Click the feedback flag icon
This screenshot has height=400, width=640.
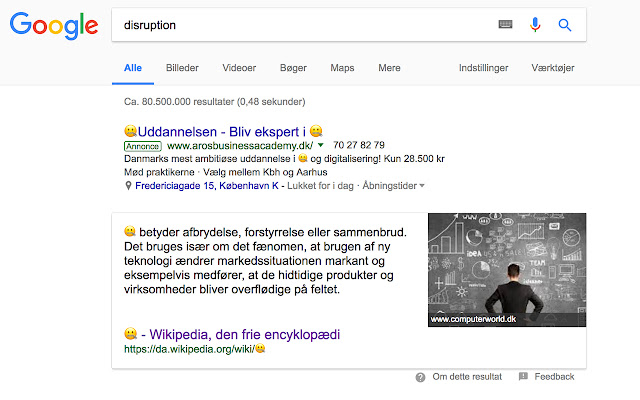point(523,376)
